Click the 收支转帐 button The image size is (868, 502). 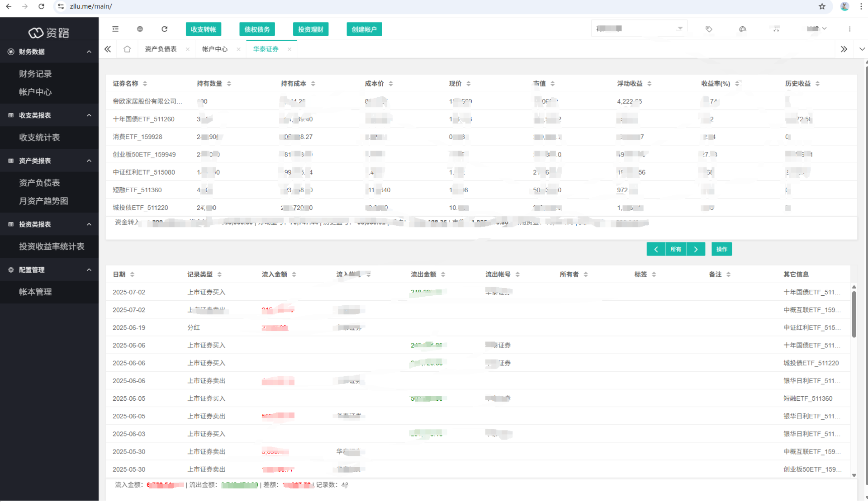pos(203,29)
